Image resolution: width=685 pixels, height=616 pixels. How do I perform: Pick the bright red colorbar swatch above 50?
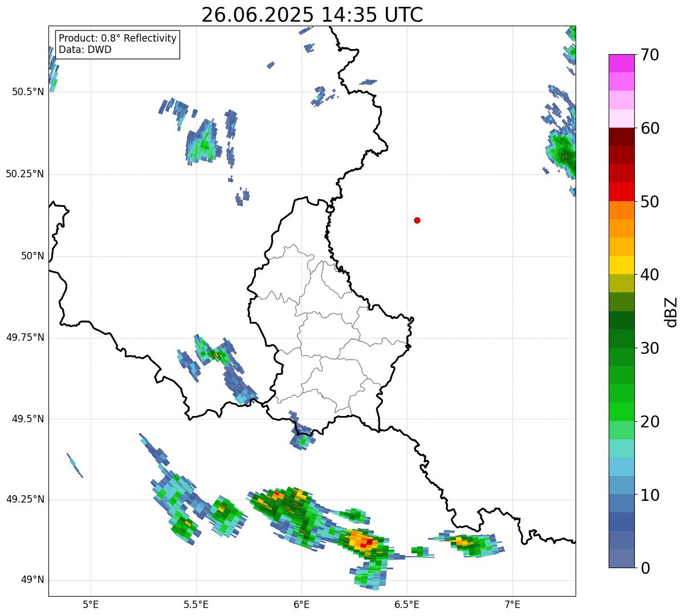click(622, 192)
